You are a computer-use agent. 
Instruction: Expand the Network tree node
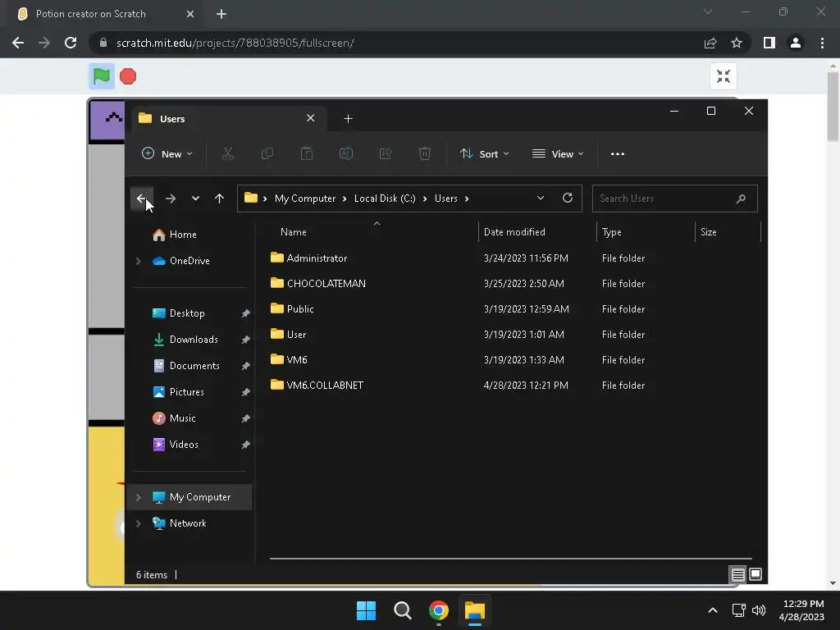138,523
